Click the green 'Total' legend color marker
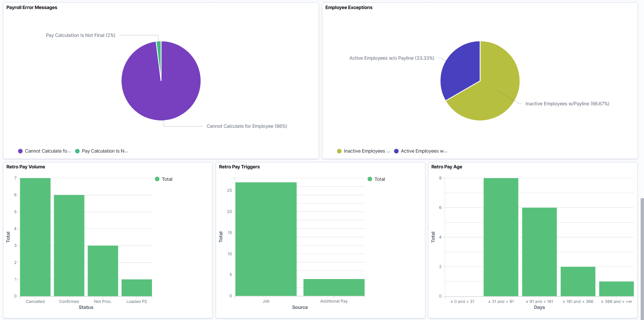644x320 pixels. point(157,179)
